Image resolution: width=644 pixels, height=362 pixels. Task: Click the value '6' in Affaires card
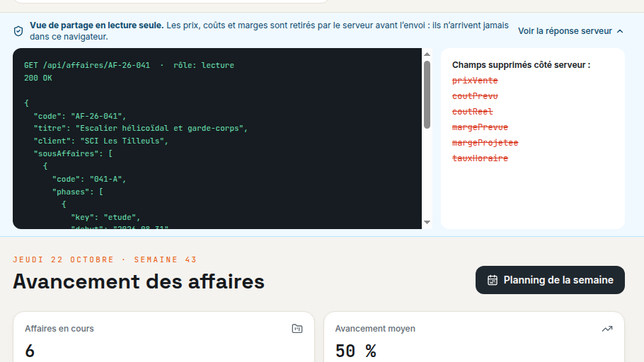tap(30, 351)
